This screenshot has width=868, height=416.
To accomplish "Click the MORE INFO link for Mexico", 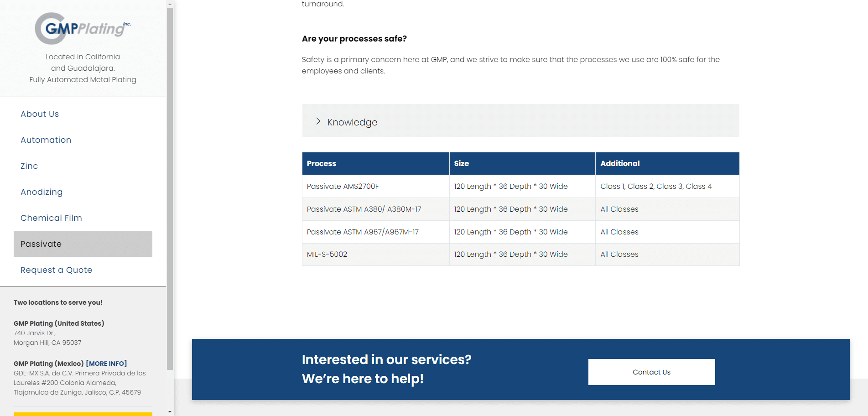I will click(x=106, y=364).
